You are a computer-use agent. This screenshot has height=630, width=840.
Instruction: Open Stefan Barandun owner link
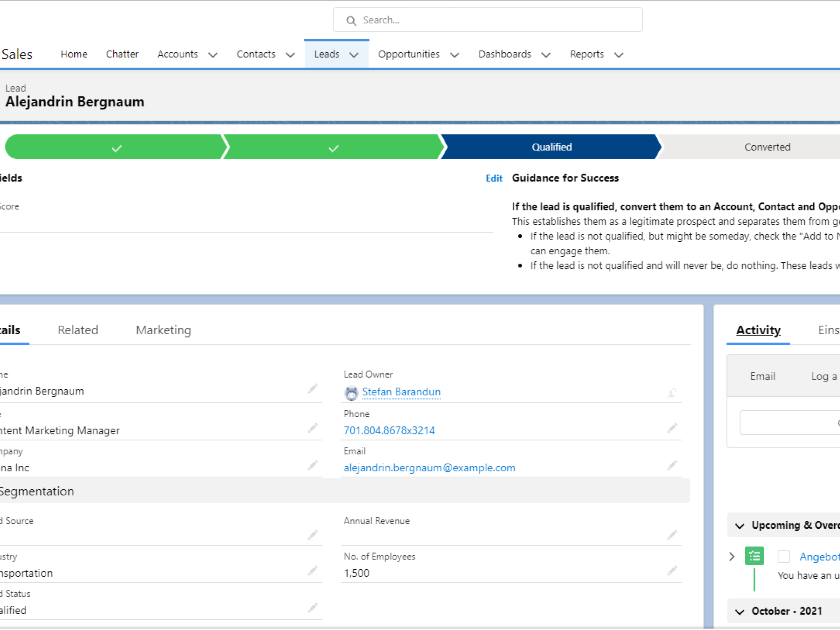pyautogui.click(x=401, y=392)
